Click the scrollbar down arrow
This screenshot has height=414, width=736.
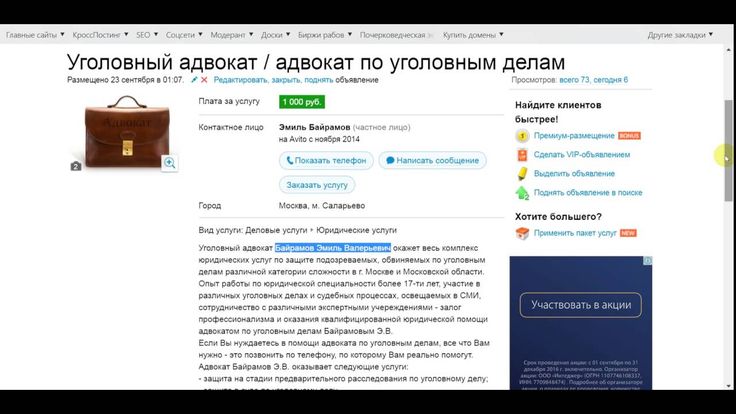[728, 386]
